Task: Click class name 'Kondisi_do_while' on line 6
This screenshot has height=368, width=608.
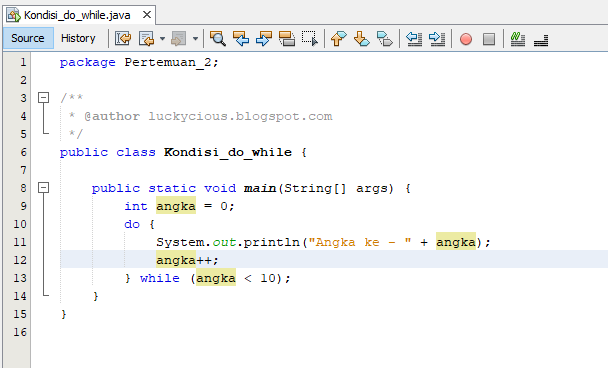Action: point(228,152)
